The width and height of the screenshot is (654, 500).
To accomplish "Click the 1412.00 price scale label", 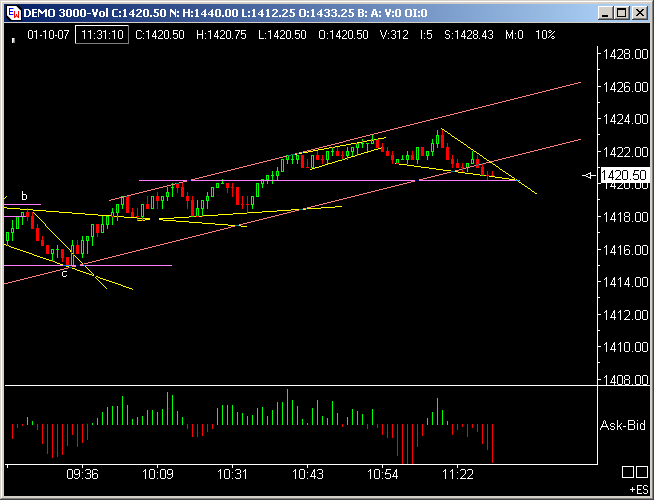I will [626, 315].
